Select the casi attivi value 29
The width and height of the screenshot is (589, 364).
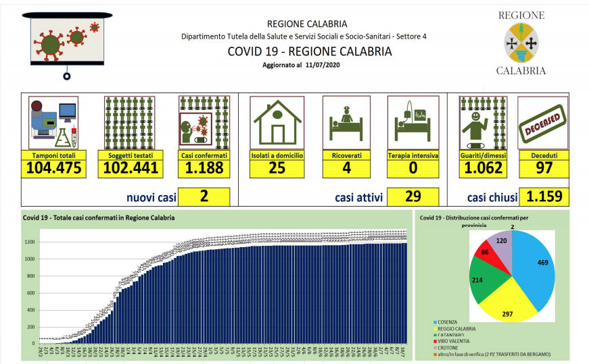click(413, 197)
